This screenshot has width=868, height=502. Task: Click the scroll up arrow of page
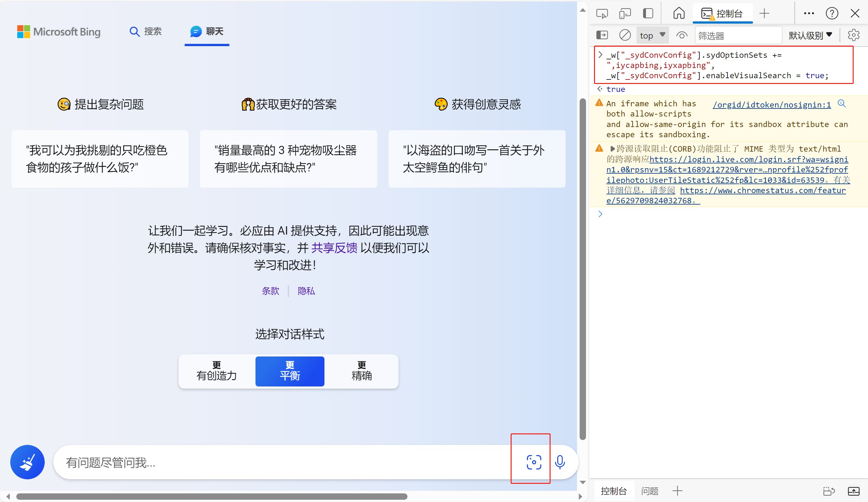pyautogui.click(x=583, y=10)
